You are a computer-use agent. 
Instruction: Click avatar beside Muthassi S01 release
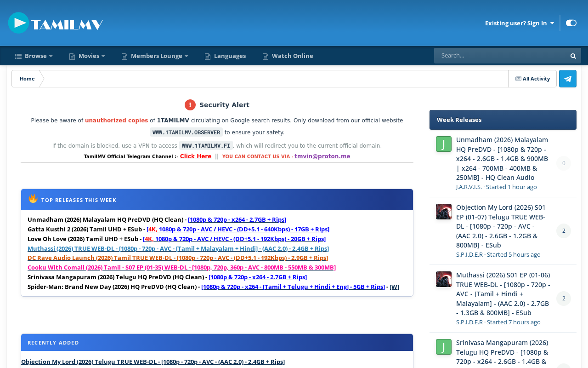444,279
